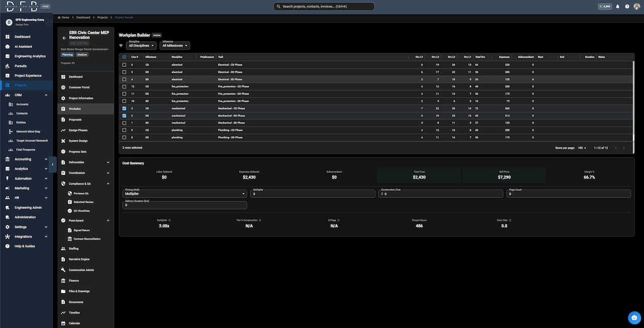Uncheck the Mechanical - CD Phase row

[124, 108]
